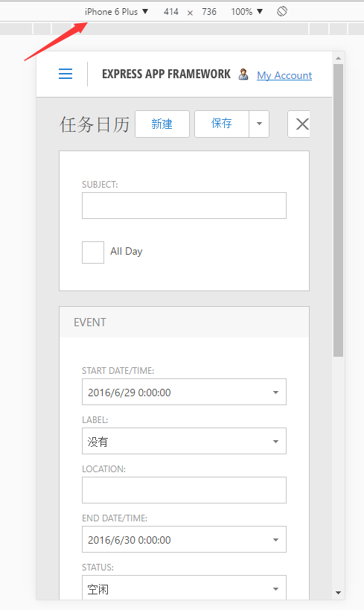Click the 2016/6/30 0:00:00 end value
364x610 pixels.
129,540
